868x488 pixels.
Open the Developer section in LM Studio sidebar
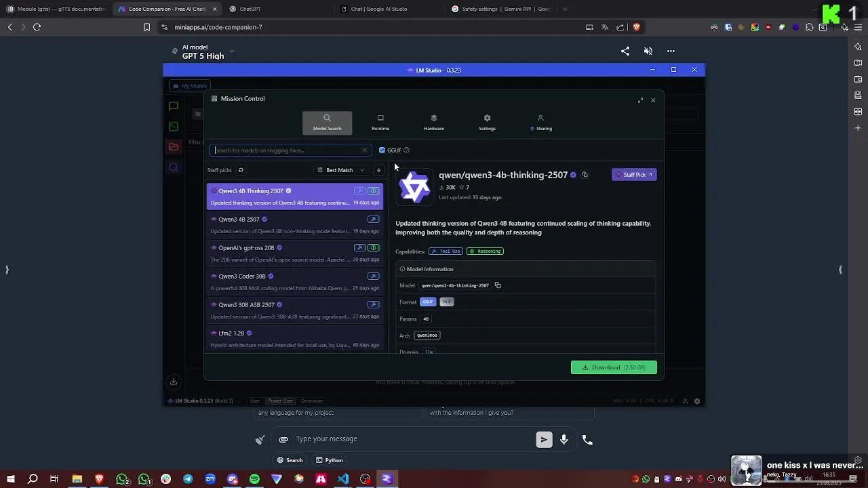[x=174, y=127]
